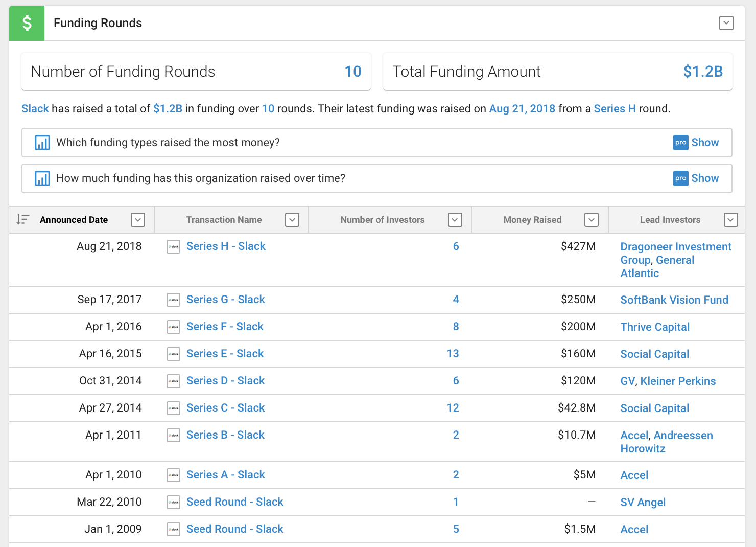This screenshot has height=547, width=756.
Task: Open the Series G - Slack transaction
Action: (x=225, y=300)
